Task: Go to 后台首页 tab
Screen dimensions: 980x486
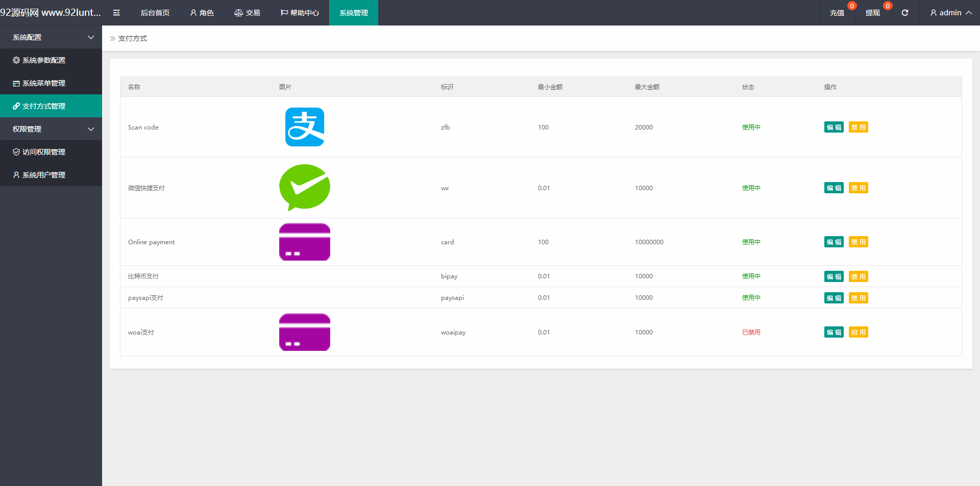Action: click(155, 13)
